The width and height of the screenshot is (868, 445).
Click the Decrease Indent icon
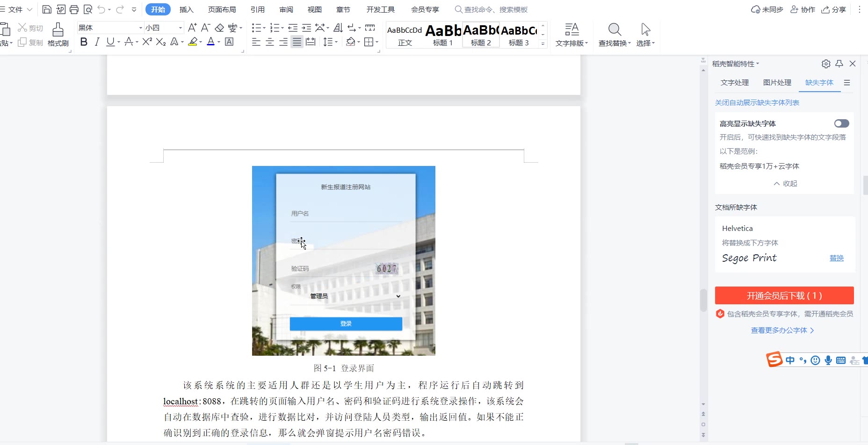pyautogui.click(x=293, y=28)
